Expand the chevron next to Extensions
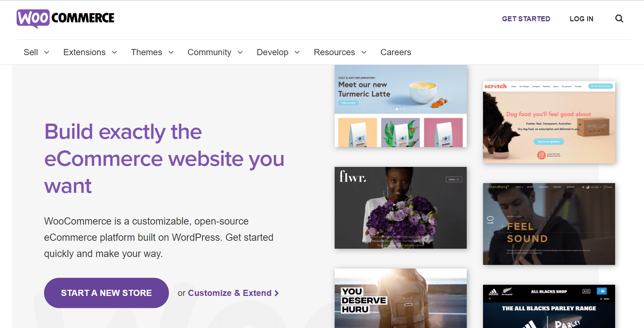 click(114, 53)
